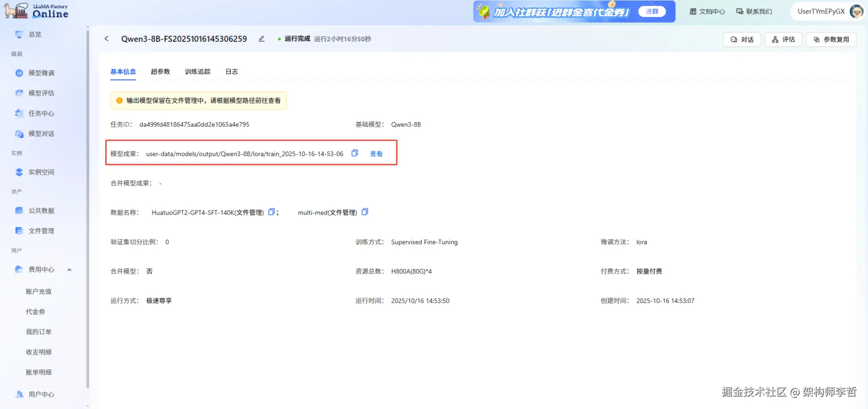Collapse the 费用中心 menu chevron
Viewport: 868px width, 409px height.
tap(69, 269)
